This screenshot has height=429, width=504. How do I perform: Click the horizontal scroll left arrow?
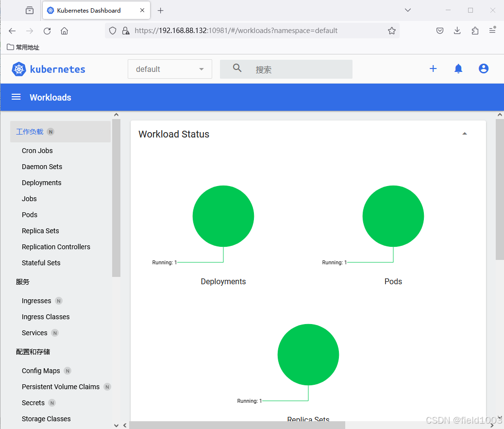pyautogui.click(x=125, y=425)
